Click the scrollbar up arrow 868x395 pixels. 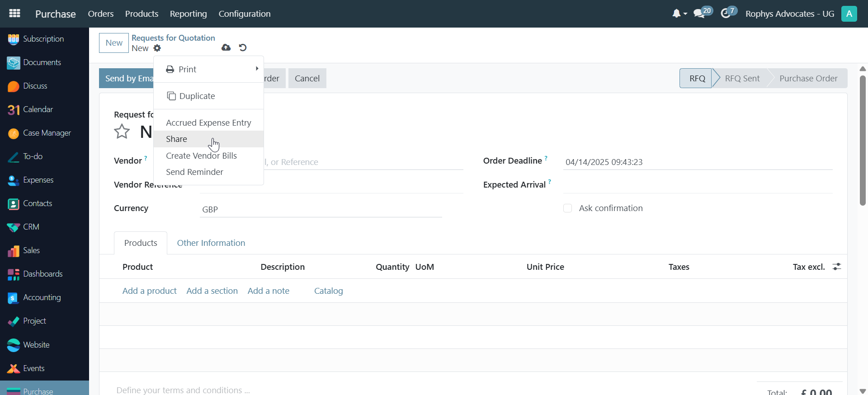pyautogui.click(x=863, y=69)
